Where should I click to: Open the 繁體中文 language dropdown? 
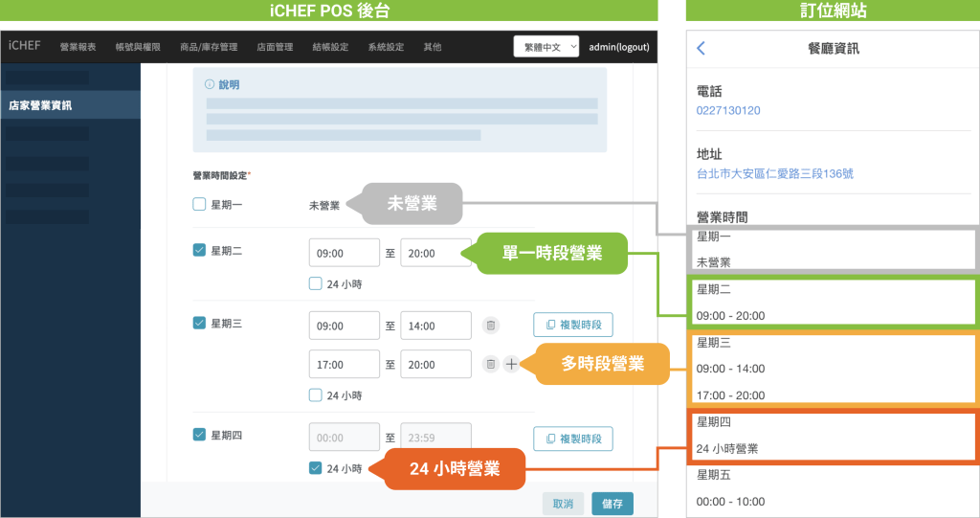pyautogui.click(x=546, y=46)
